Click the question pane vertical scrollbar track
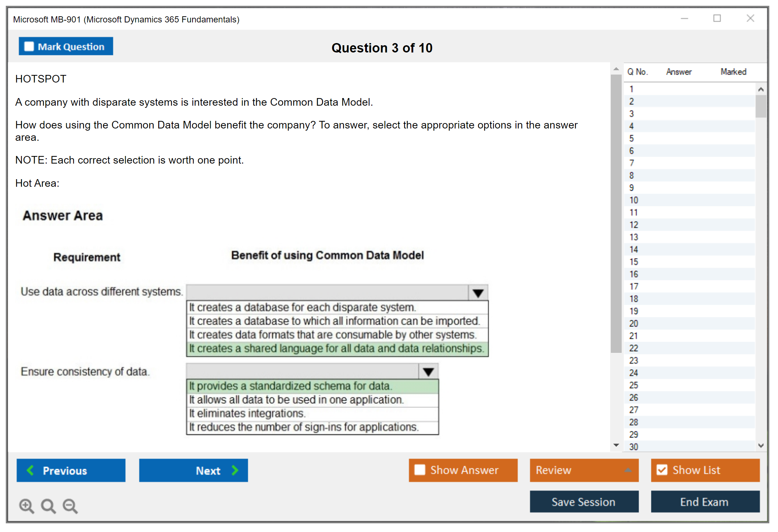778x532 pixels. [616, 398]
